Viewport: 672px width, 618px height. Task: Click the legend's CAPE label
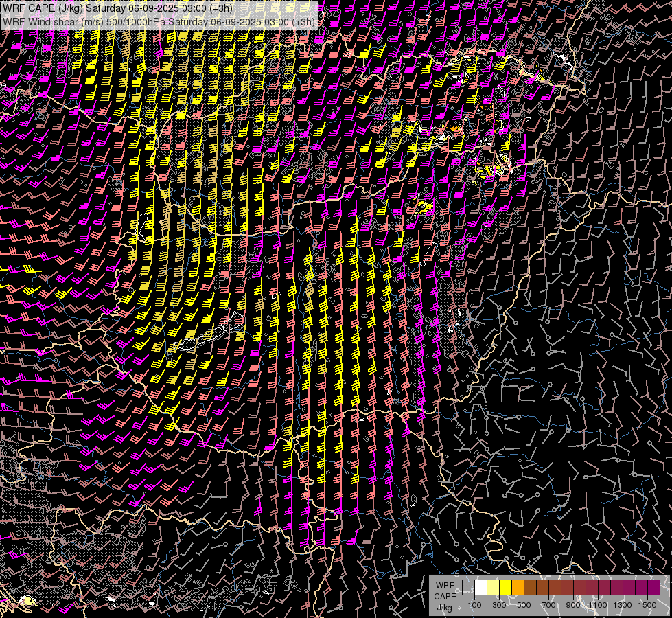click(x=445, y=597)
